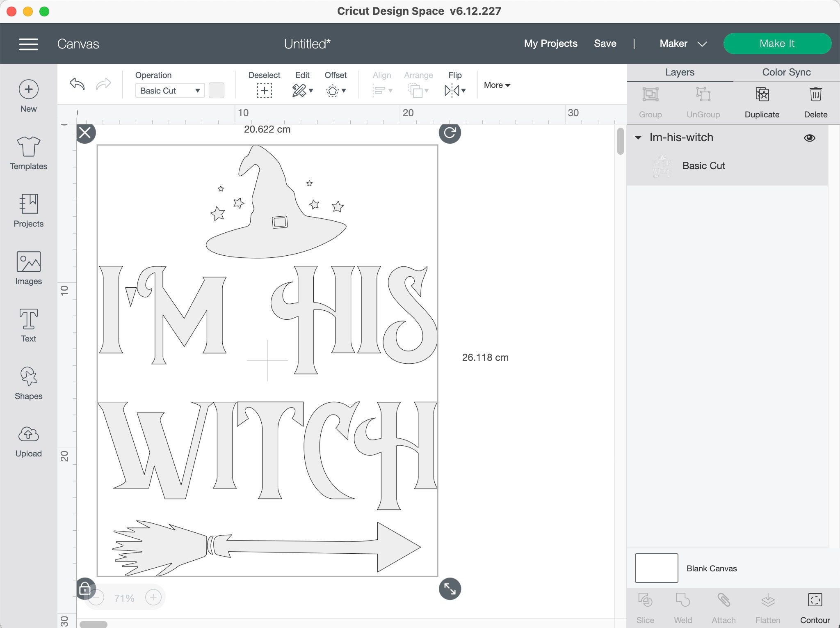Collapse the Im-his-witch layer group
This screenshot has width=840, height=628.
[x=639, y=138]
